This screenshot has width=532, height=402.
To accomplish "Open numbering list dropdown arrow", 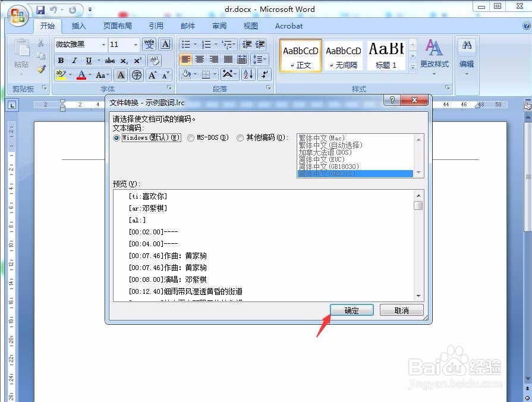I will (x=215, y=44).
